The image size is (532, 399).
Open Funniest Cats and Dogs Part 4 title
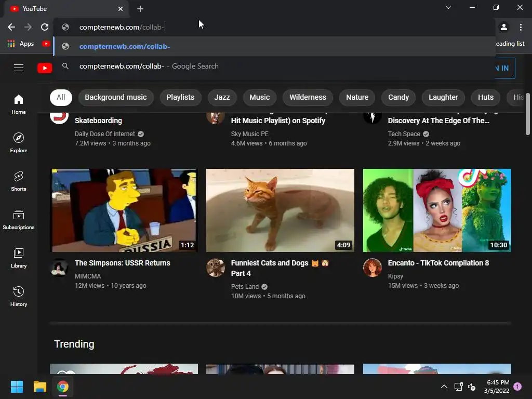pyautogui.click(x=280, y=268)
